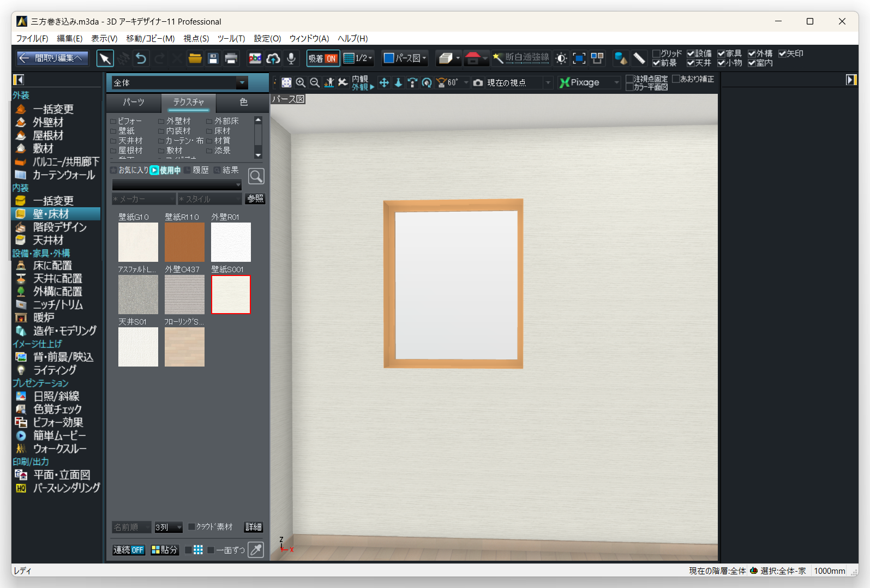Click the 間取り編集へ back button
Viewport: 870px width, 588px height.
[52, 58]
